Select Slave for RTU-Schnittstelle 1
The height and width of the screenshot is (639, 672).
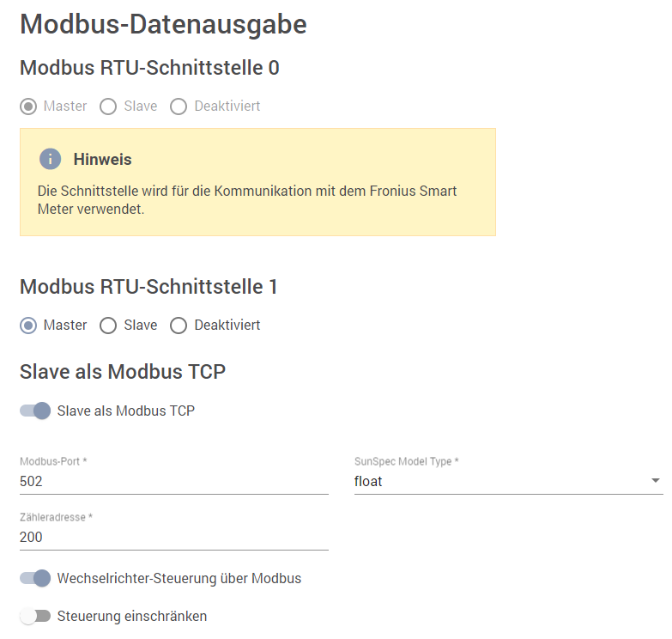coord(108,326)
